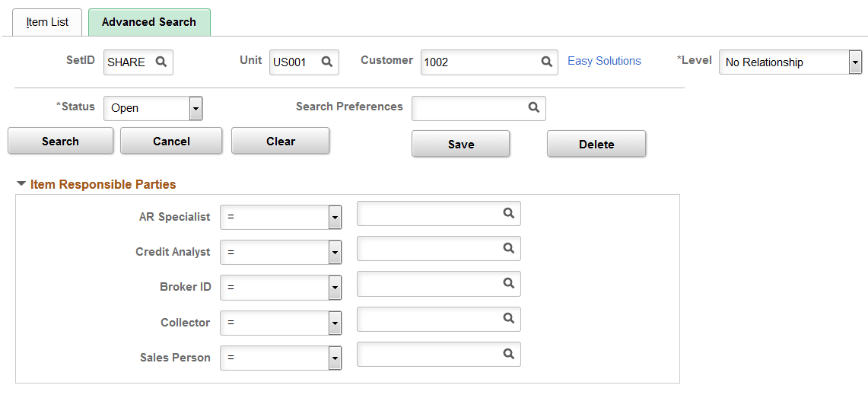Screen dimensions: 868x398
Task: Click the Cancel button
Action: (x=171, y=141)
